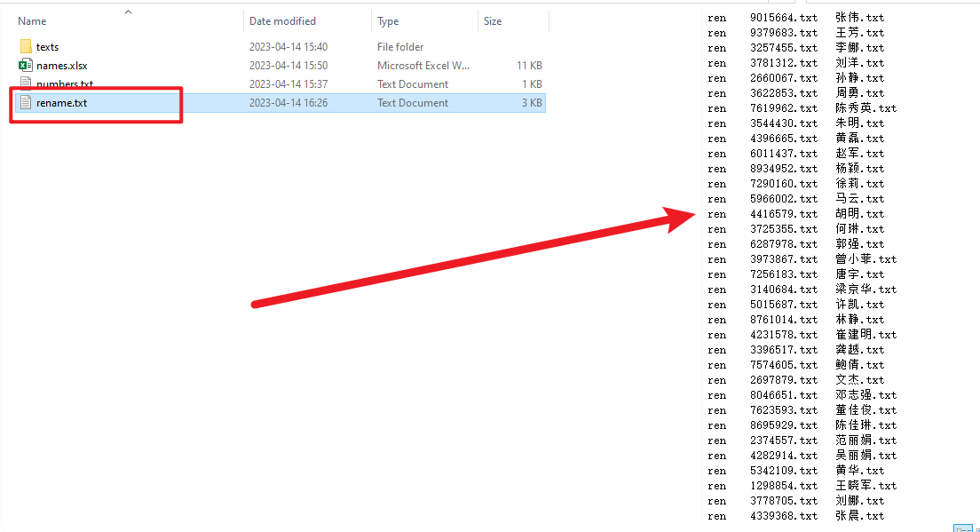Click the text 4339368.txt in last line
The image size is (980, 532).
[783, 516]
